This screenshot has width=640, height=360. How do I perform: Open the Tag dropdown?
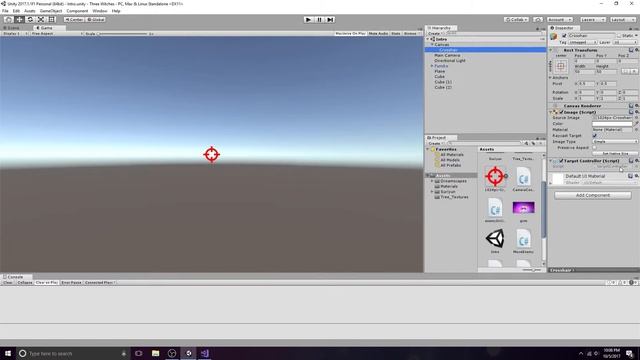583,42
